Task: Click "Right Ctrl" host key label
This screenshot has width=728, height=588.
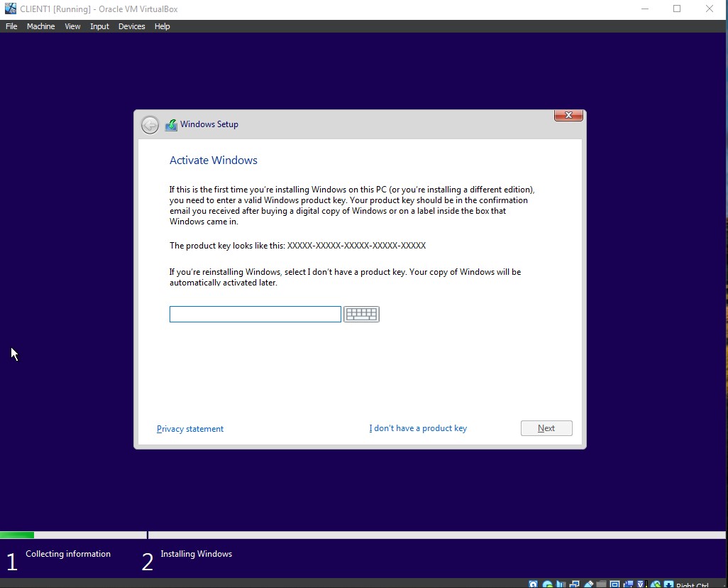Action: pyautogui.click(x=693, y=584)
